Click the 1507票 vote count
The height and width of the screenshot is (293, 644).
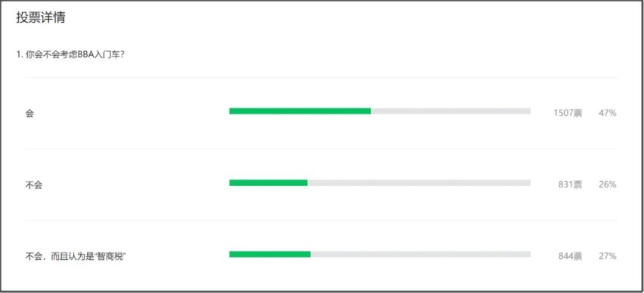click(568, 113)
